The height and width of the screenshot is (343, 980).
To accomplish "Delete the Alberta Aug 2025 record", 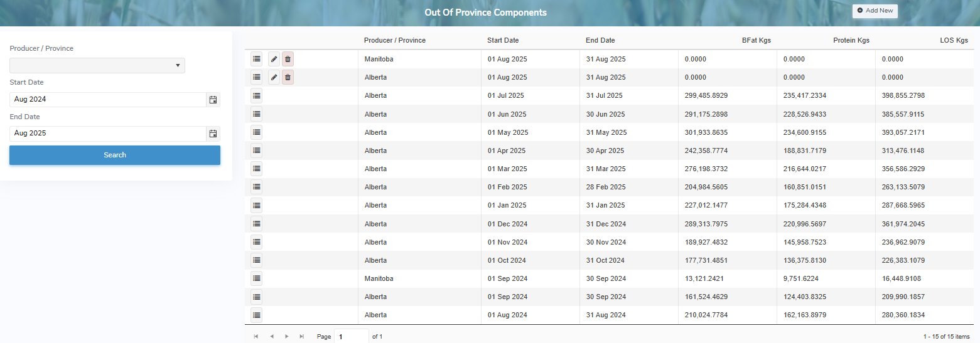I will click(288, 77).
